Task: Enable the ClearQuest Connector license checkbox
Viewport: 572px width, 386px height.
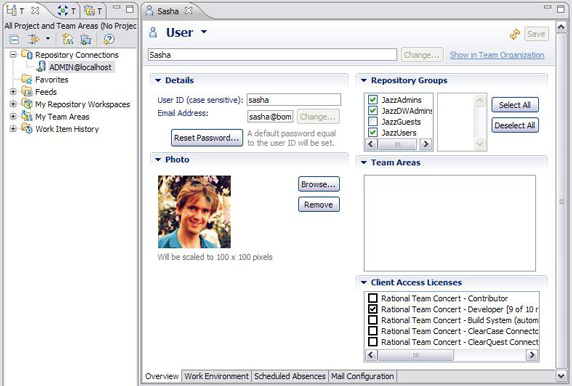Action: [x=373, y=342]
